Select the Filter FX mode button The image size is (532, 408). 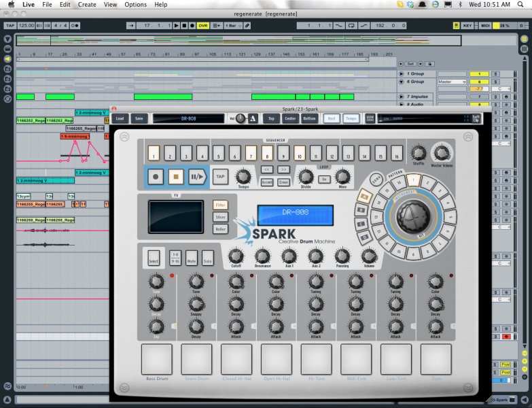[x=220, y=205]
